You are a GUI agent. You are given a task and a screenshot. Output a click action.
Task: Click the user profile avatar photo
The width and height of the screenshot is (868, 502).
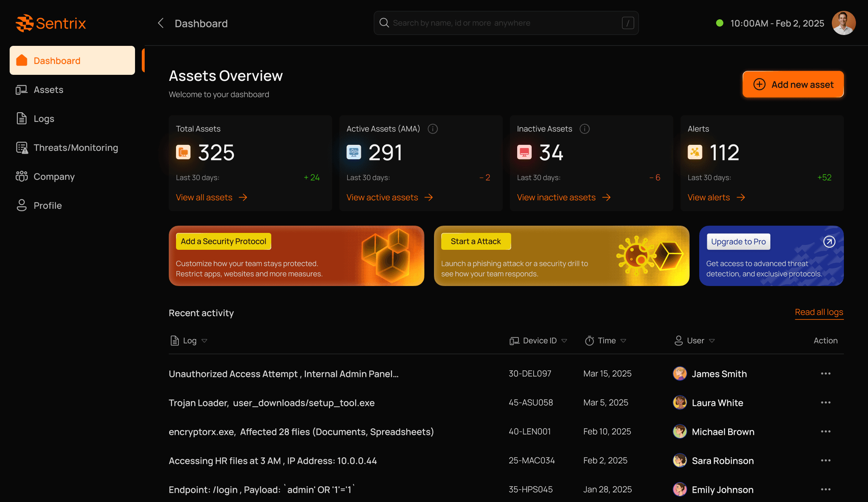coord(843,23)
